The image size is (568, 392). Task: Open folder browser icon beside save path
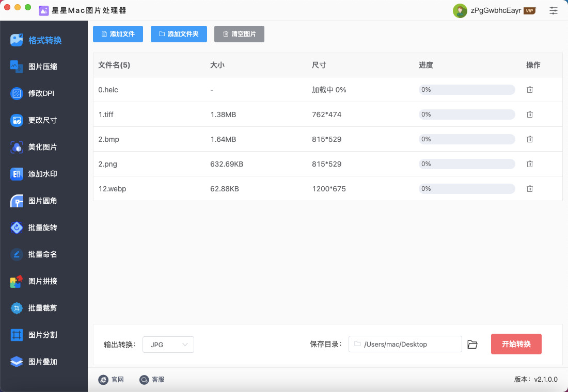coord(472,345)
